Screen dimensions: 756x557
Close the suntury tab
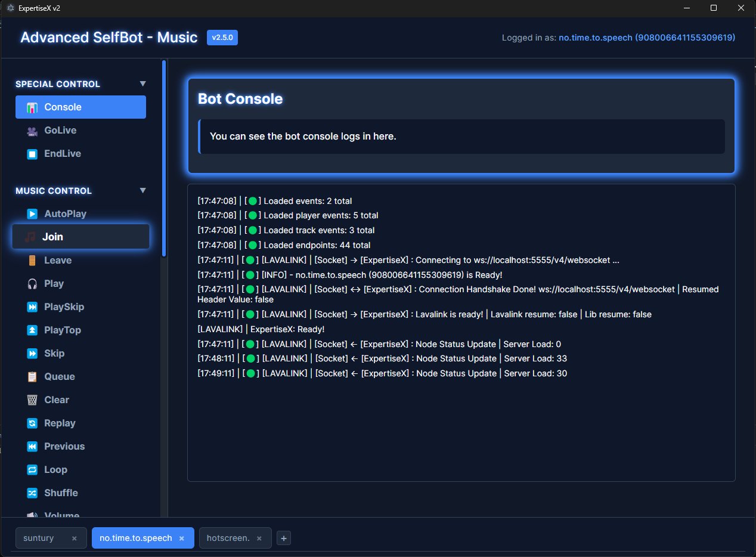coord(75,539)
